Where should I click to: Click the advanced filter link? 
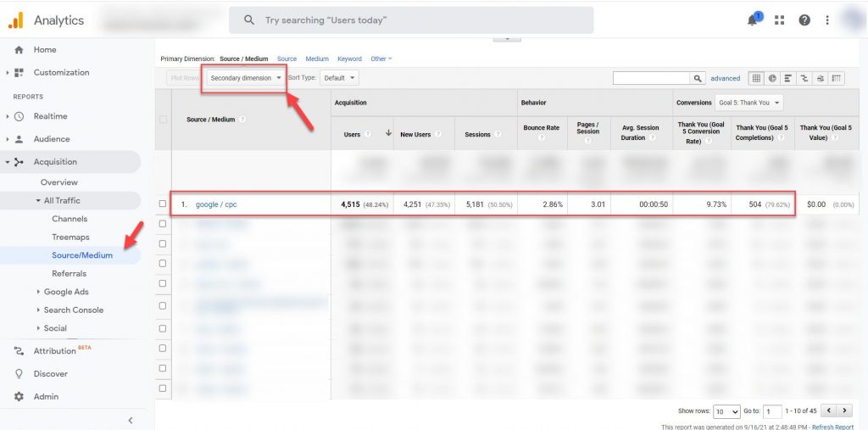(725, 78)
